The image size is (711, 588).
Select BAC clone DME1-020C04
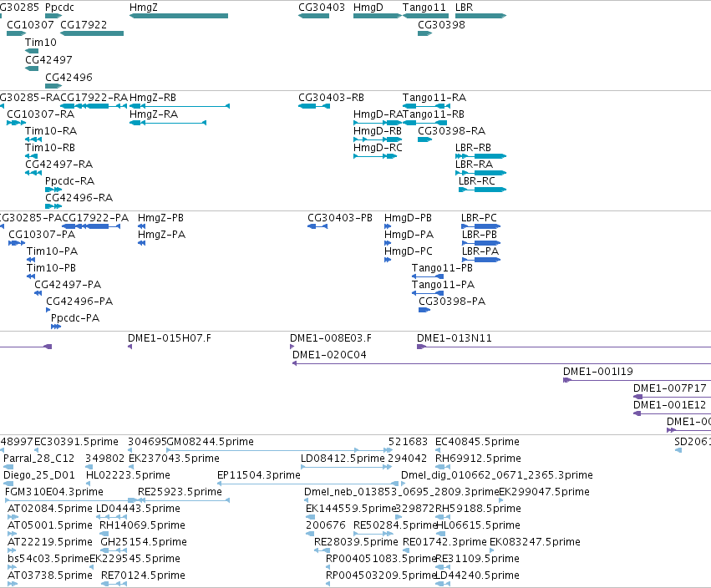click(501, 363)
